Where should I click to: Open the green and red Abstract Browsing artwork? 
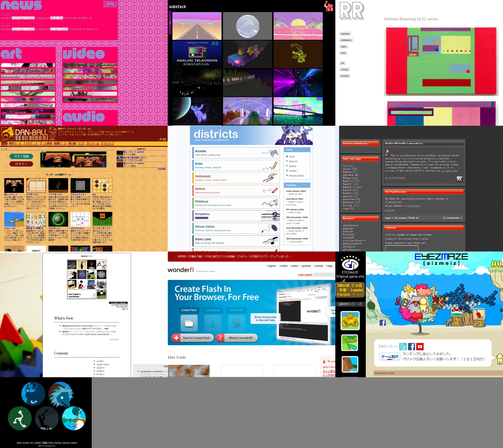point(441,61)
